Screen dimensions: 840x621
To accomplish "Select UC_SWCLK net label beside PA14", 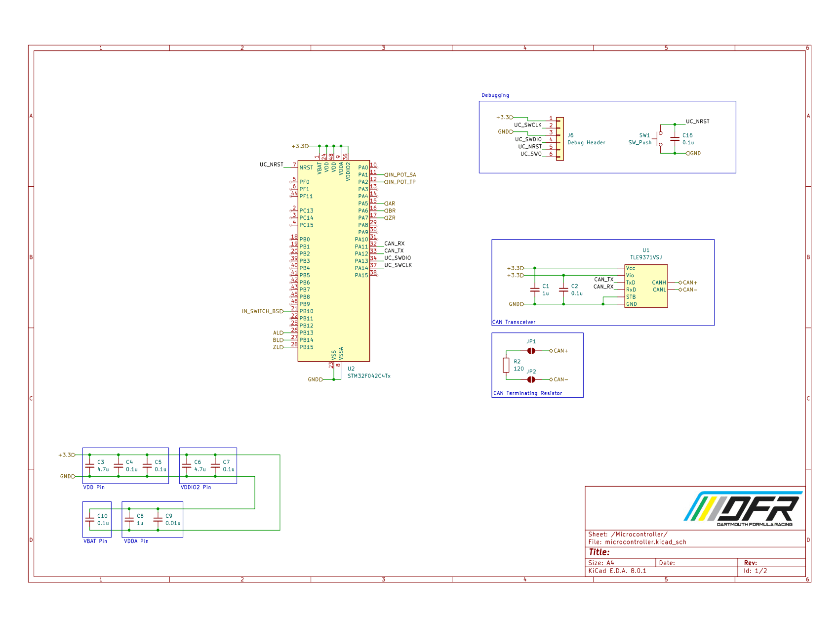I will pos(398,265).
